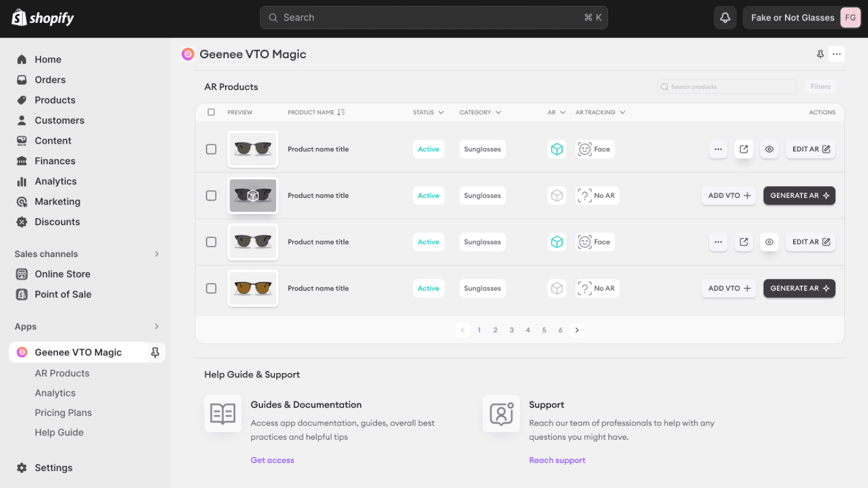Image resolution: width=868 pixels, height=488 pixels.
Task: Switch to Pricing Plans
Action: point(63,412)
